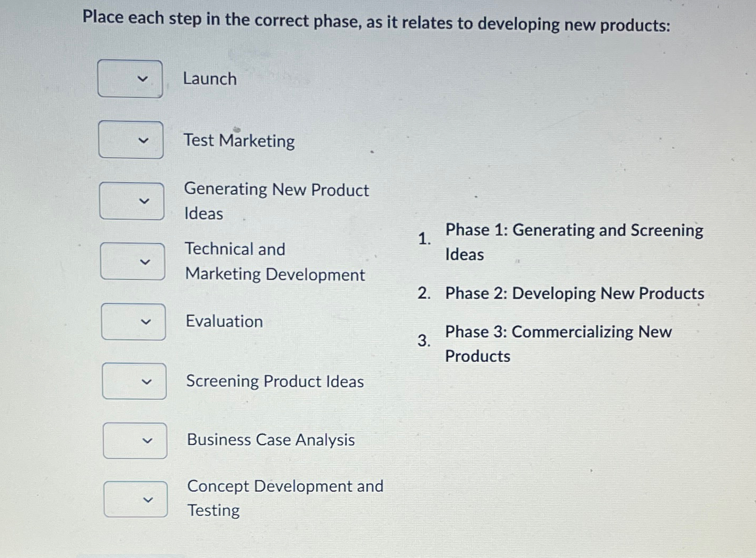Click the chevron beside Screening Product Ideas
Screen dimensions: 756x558
pos(147,381)
